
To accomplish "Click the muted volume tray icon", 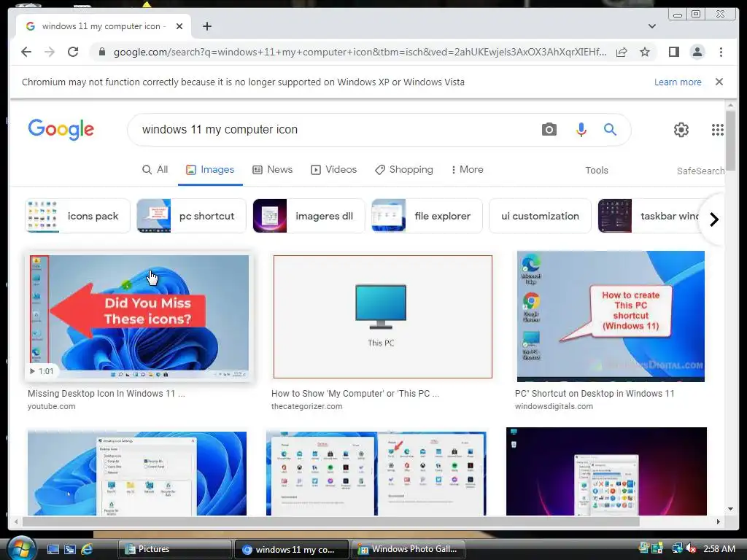I will point(691,548).
